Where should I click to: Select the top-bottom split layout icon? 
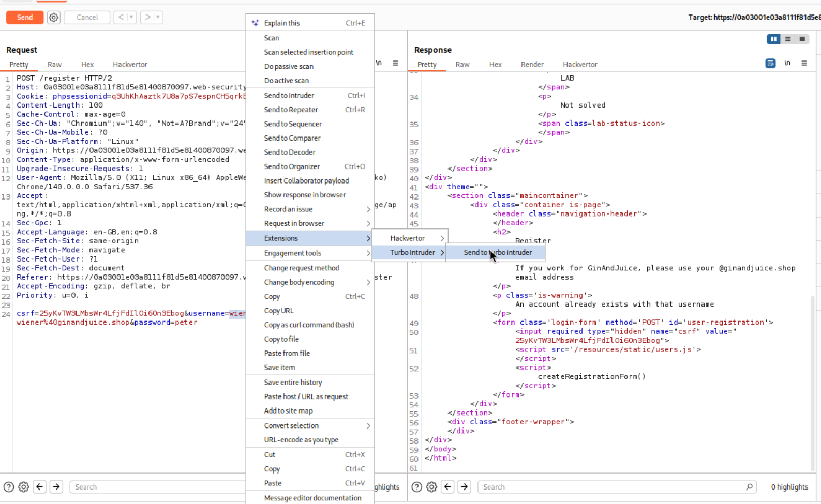(788, 39)
